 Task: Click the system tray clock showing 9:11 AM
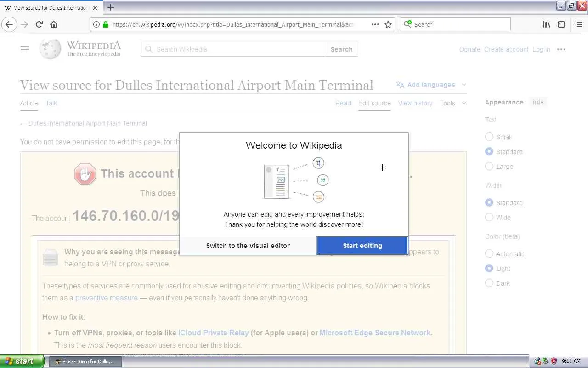(x=571, y=361)
